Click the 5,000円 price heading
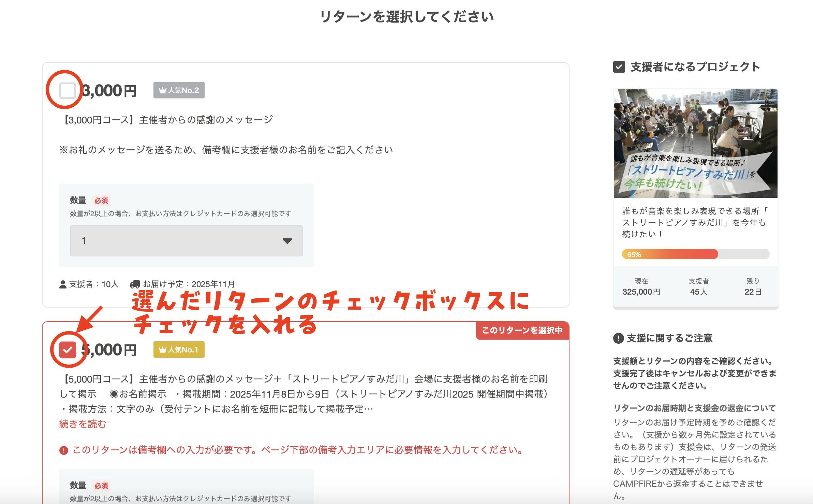This screenshot has height=504, width=813. (109, 350)
